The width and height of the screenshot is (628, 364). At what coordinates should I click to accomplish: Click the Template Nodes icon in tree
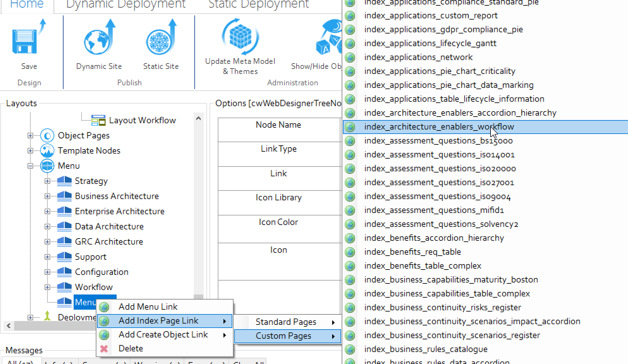coord(47,151)
